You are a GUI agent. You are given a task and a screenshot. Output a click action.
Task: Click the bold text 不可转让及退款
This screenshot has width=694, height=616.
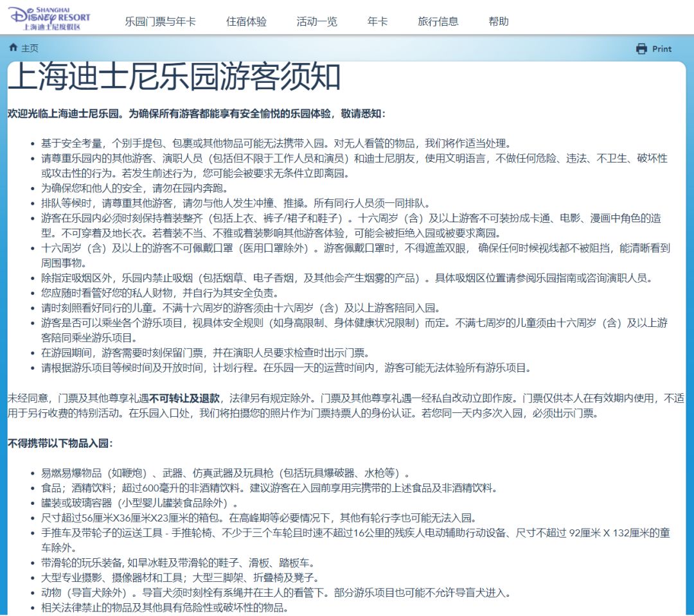[x=184, y=398]
